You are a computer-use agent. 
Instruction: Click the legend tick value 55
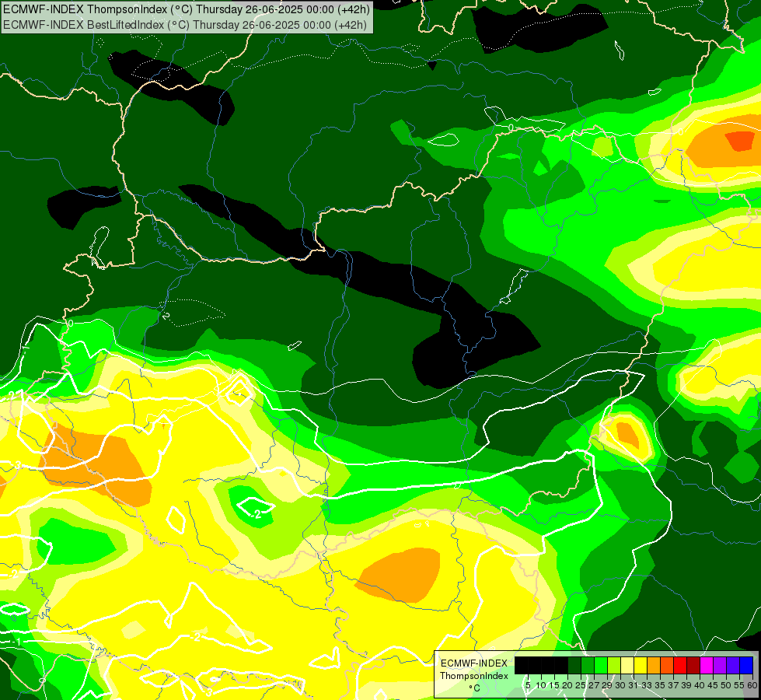(740, 685)
